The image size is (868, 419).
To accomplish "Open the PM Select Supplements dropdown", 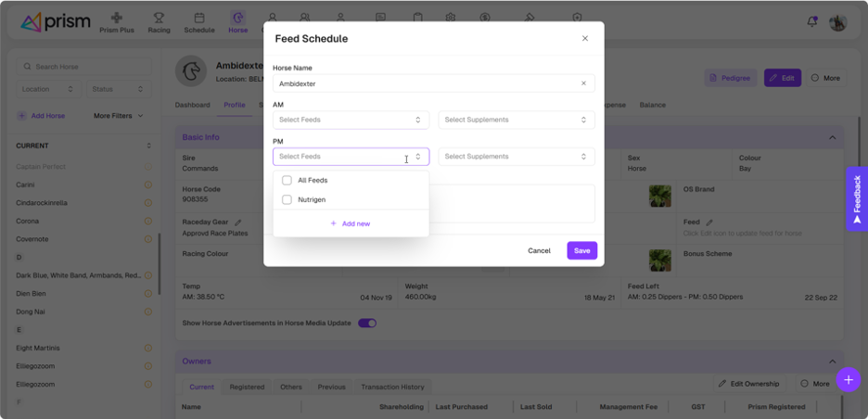I will (x=516, y=157).
